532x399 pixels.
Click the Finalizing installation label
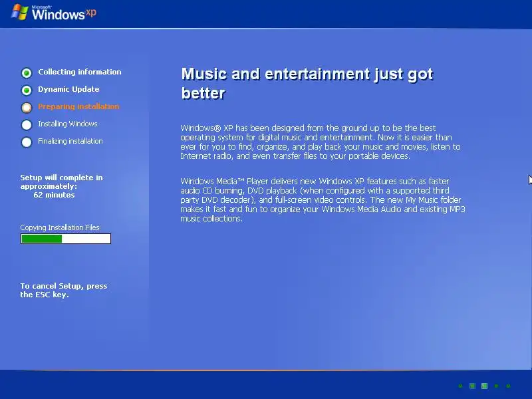(x=70, y=141)
